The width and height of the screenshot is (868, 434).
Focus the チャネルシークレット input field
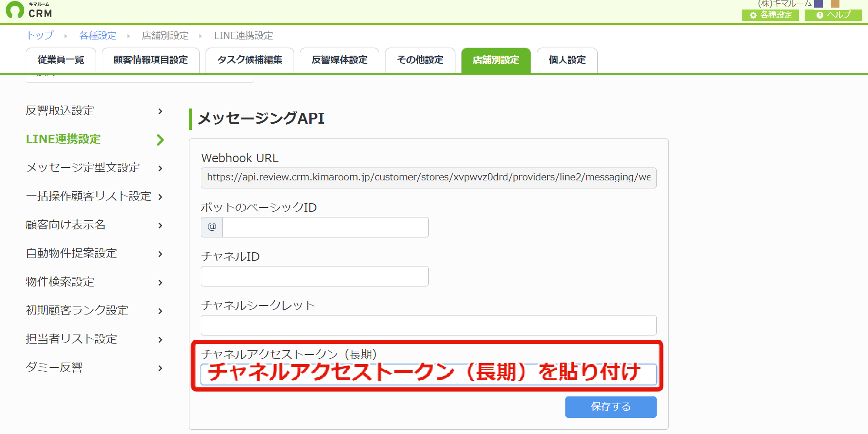[429, 325]
